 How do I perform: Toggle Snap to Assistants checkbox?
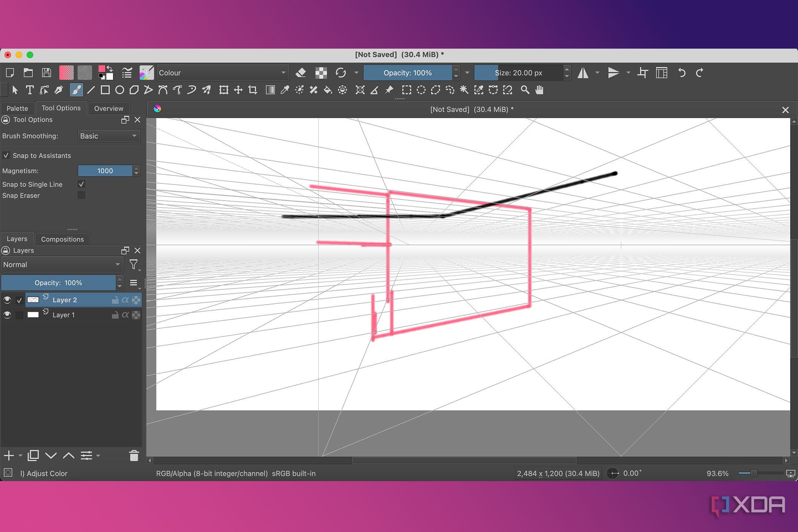tap(6, 155)
